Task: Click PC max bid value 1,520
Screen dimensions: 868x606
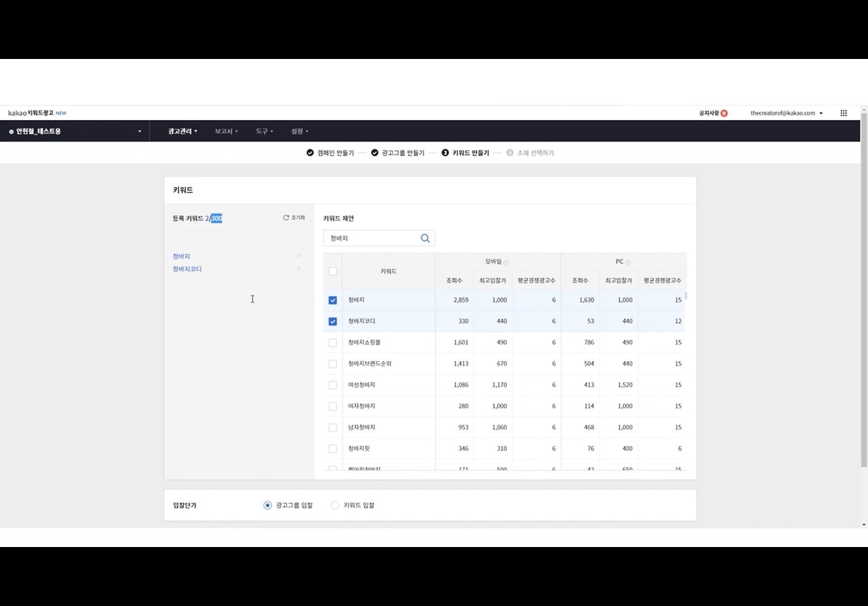Action: click(625, 385)
